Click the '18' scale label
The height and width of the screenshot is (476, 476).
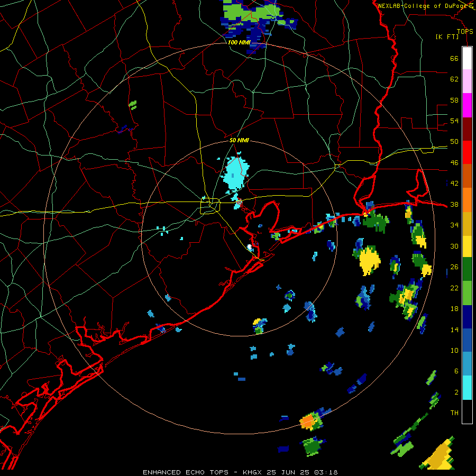point(454,309)
